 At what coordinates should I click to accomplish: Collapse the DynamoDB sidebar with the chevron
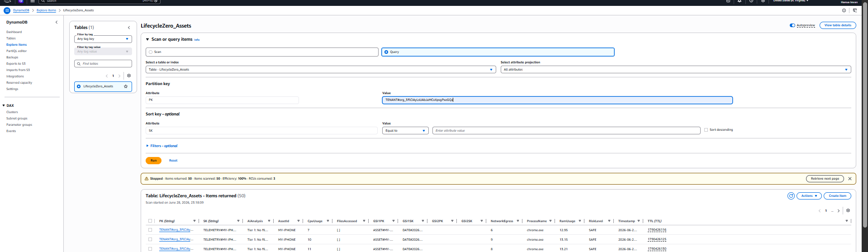(57, 22)
